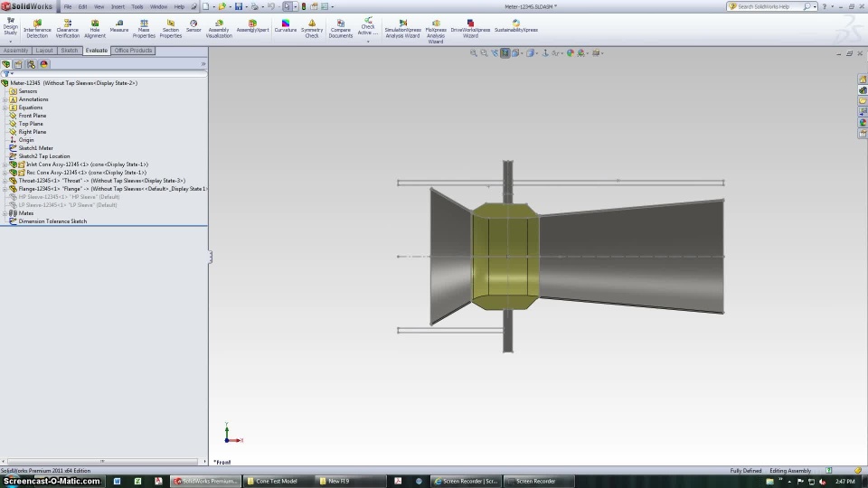The height and width of the screenshot is (488, 868).
Task: Open SustainabilityXpress
Action: 516,26
